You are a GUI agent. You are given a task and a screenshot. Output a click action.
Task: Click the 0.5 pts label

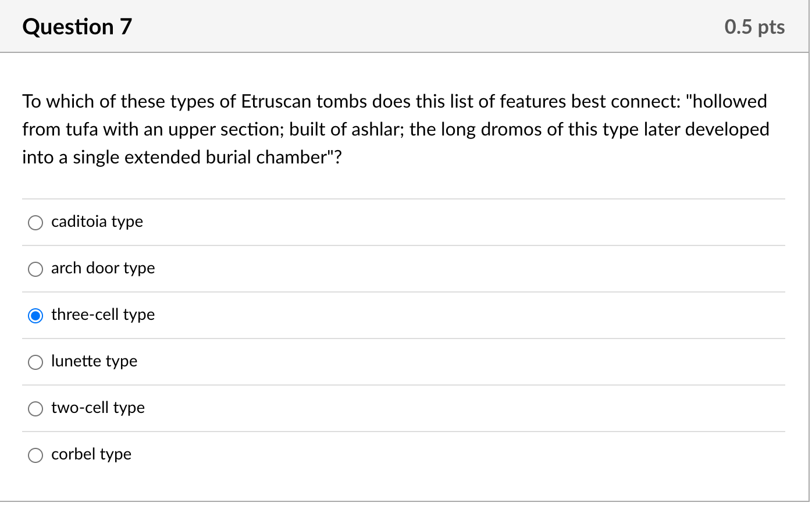[754, 26]
